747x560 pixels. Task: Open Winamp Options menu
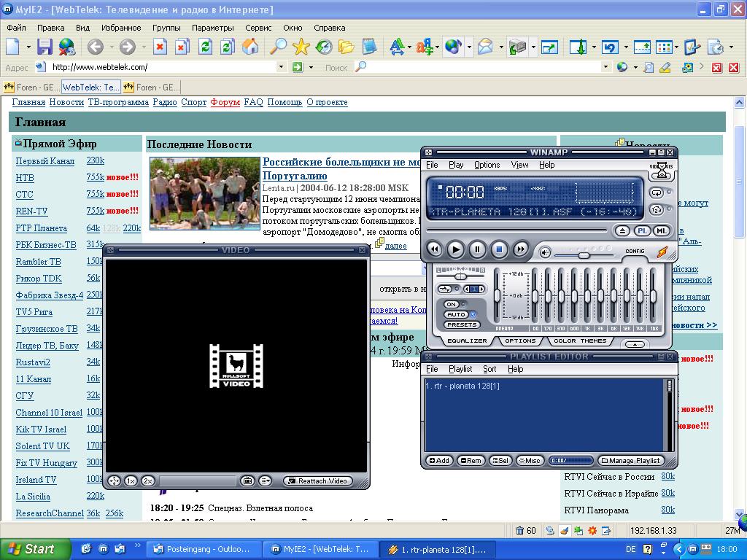(487, 165)
